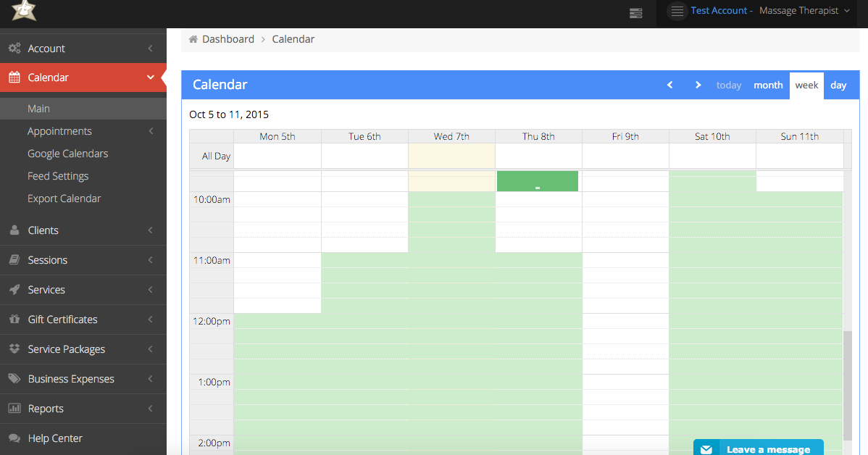Click the Account gears icon
868x455 pixels.
point(14,48)
